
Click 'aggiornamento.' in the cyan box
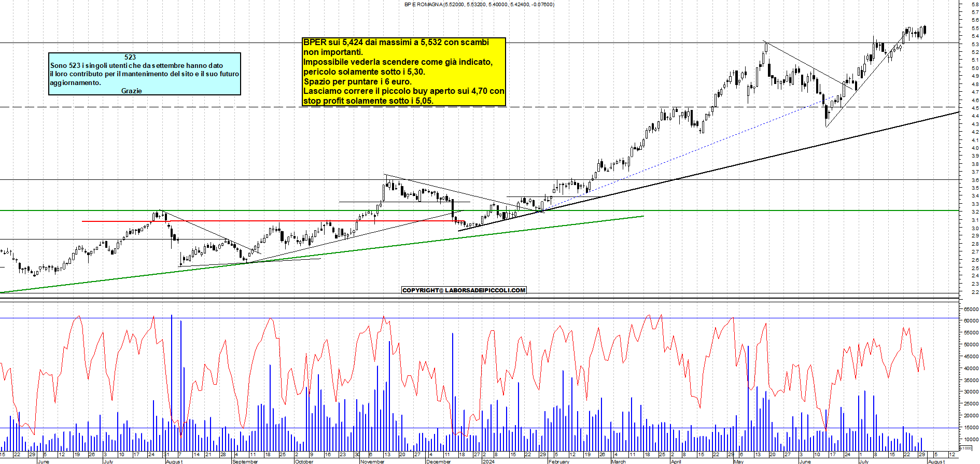pos(76,83)
